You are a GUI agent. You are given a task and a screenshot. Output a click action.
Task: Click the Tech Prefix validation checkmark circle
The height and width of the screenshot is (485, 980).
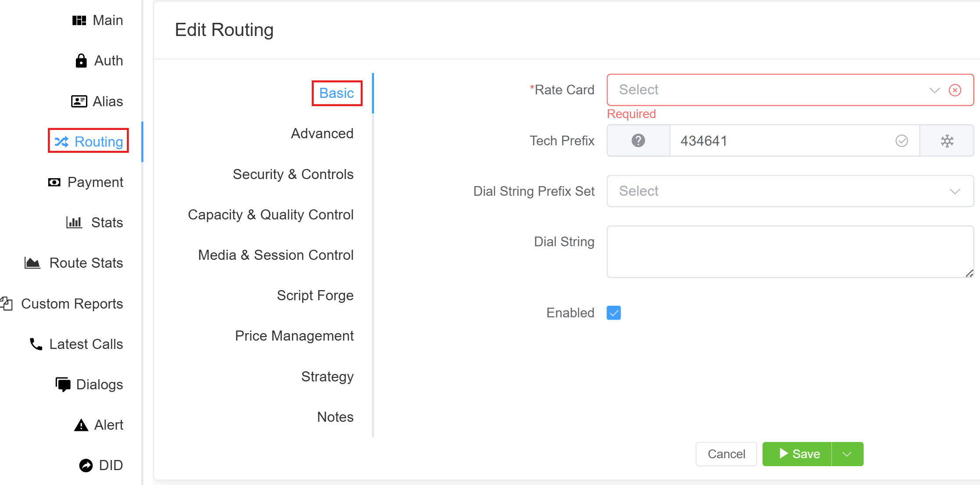(x=901, y=141)
